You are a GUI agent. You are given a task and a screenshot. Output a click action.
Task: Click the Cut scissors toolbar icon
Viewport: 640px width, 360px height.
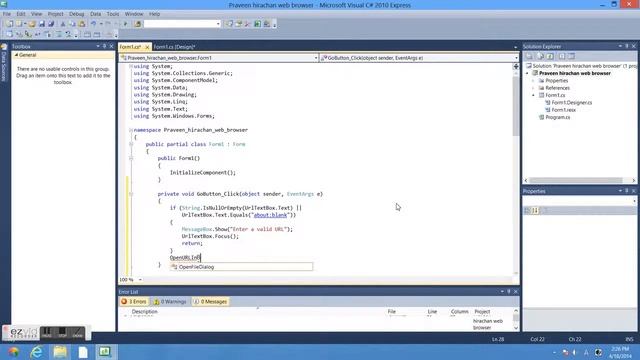point(62,24)
